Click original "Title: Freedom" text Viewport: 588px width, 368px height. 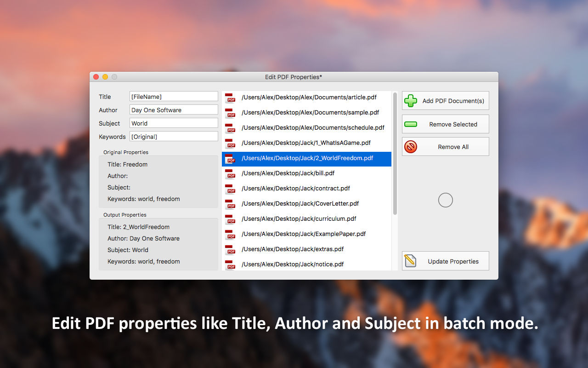click(x=128, y=164)
